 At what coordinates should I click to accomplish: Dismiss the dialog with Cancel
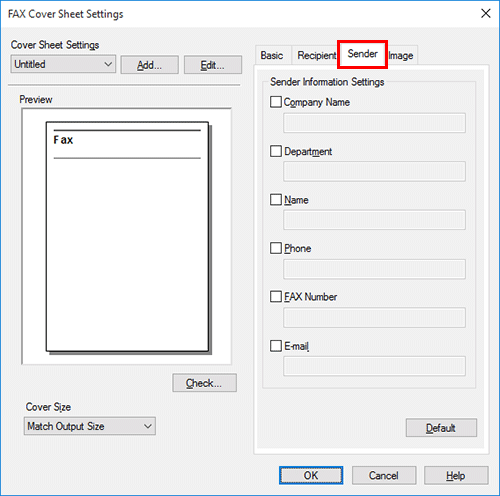[x=384, y=475]
